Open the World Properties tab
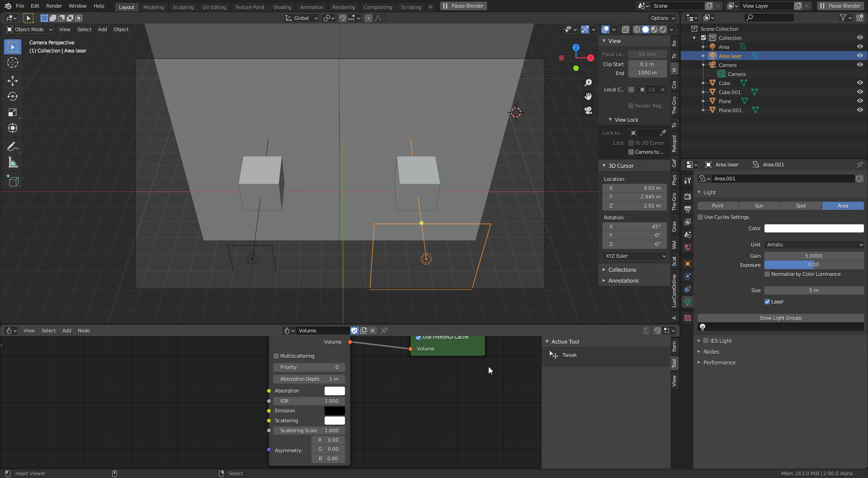The height and width of the screenshot is (478, 868). pos(687,247)
